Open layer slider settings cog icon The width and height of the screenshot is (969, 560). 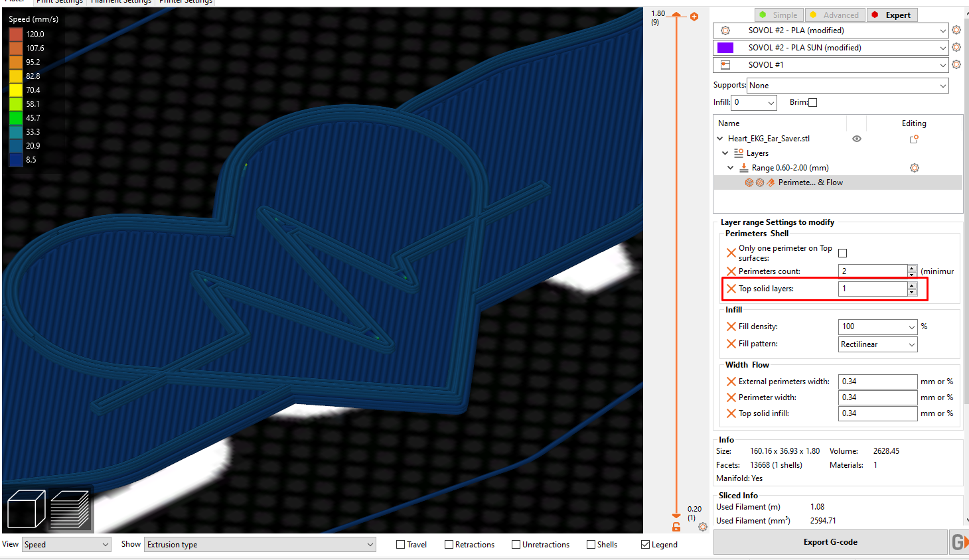(x=703, y=527)
